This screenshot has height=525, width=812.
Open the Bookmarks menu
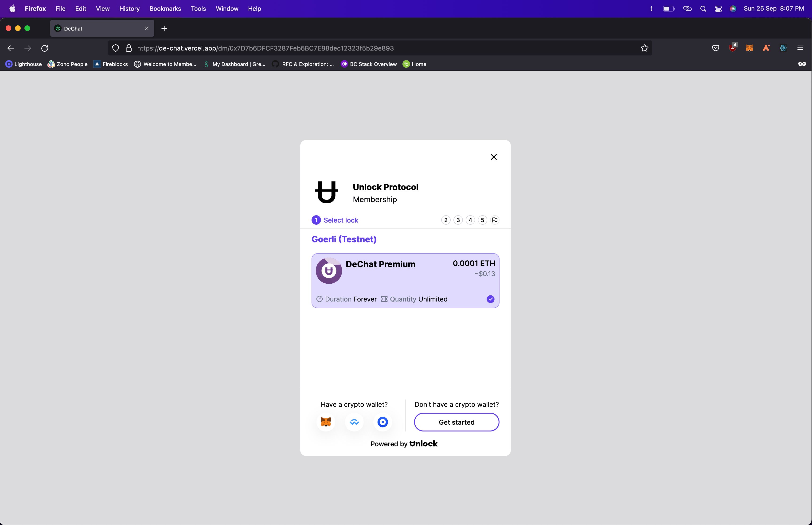165,8
